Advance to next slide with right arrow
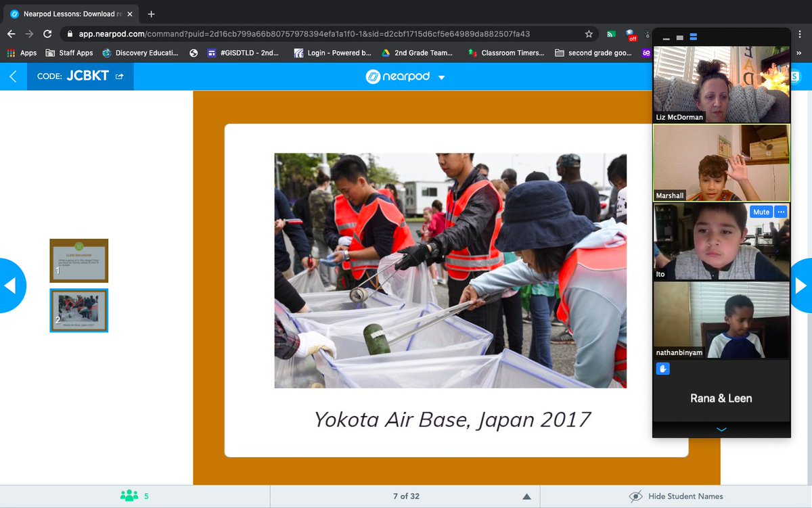Screen dimensions: 812x508 click(x=801, y=286)
